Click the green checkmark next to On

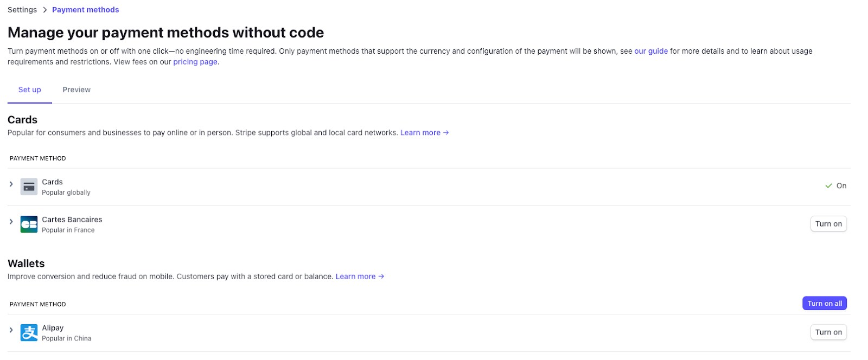coord(828,186)
